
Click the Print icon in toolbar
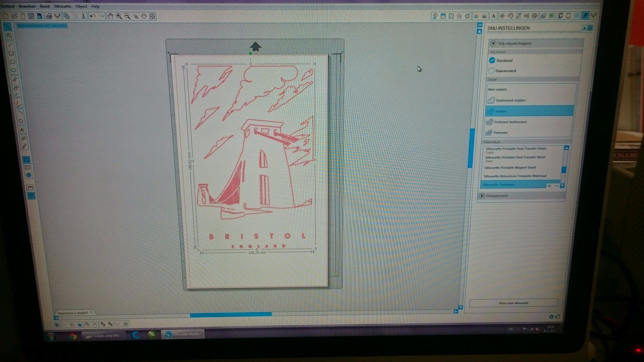pyautogui.click(x=49, y=16)
